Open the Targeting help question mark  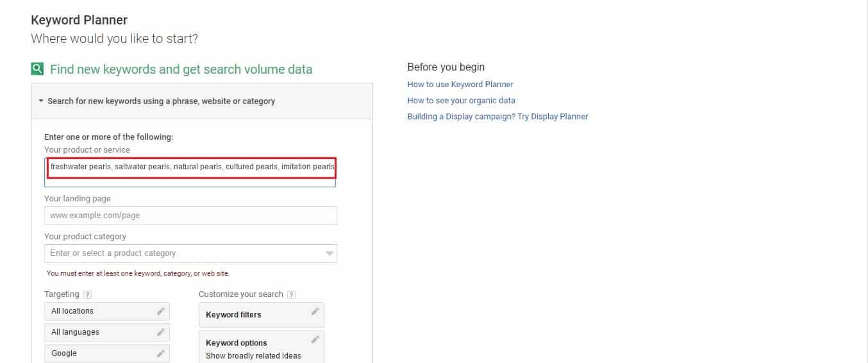(x=87, y=294)
